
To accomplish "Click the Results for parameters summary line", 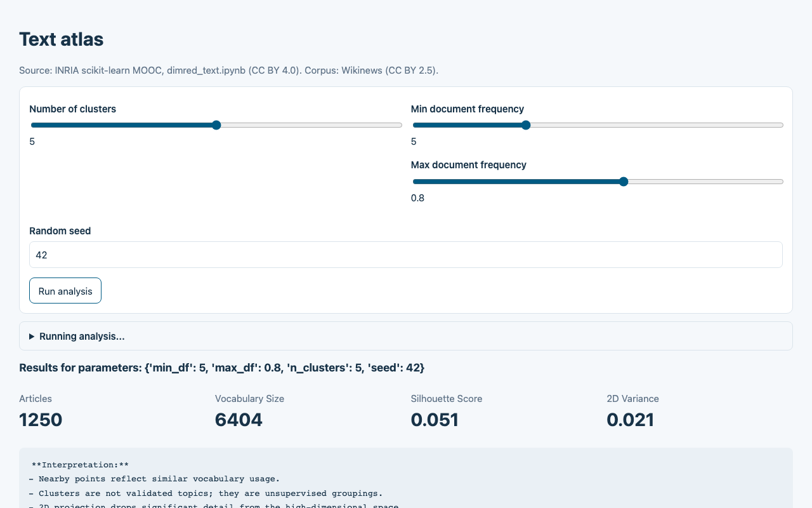I will (222, 368).
